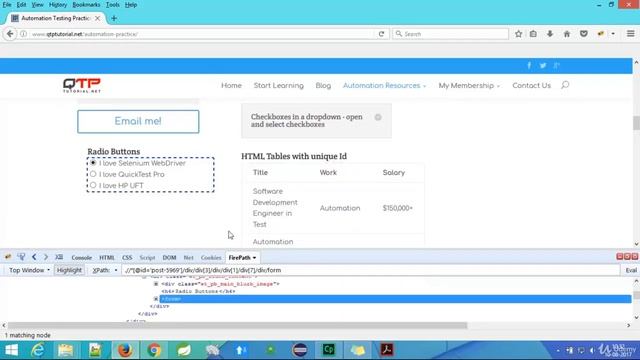Focus the XPath expression input field

371,270
